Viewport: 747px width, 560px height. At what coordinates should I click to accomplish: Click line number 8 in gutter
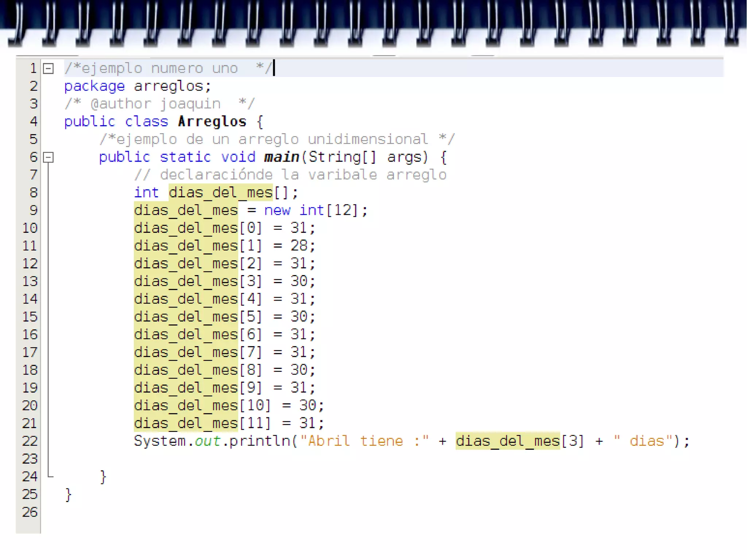pos(33,192)
